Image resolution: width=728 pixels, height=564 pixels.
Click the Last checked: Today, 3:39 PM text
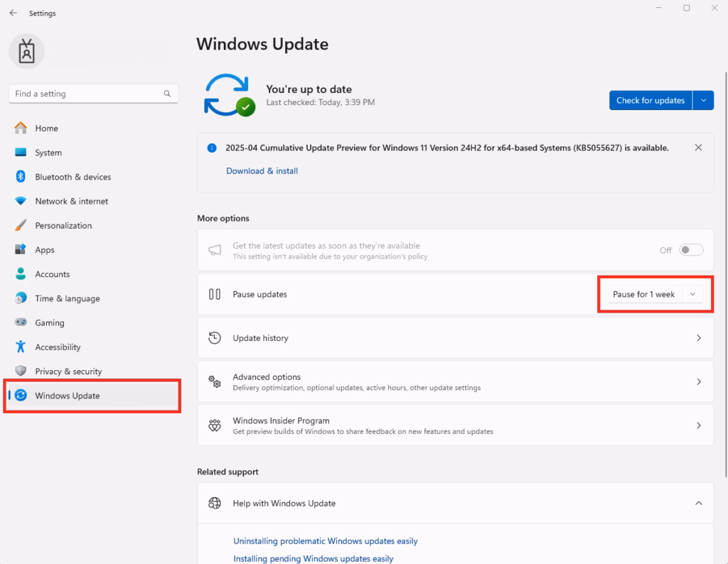[x=321, y=102]
